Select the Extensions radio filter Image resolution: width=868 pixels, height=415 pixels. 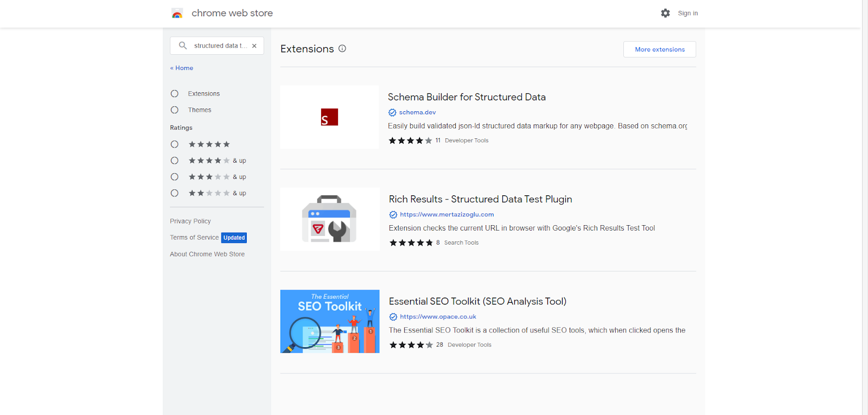pyautogui.click(x=175, y=94)
